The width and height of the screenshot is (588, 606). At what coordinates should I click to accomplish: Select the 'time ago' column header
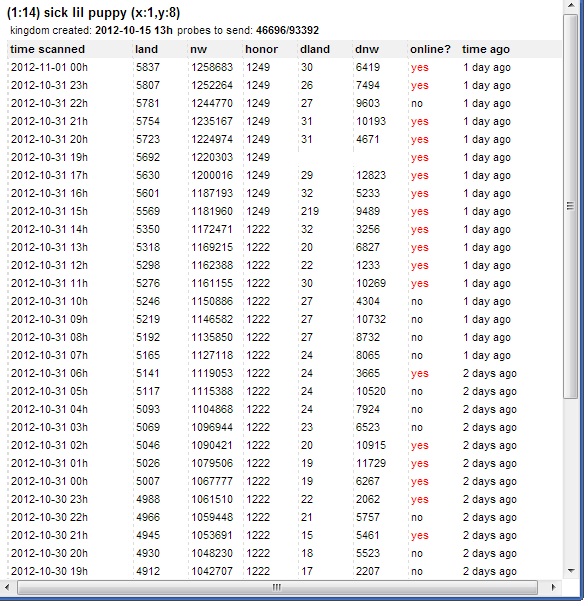coord(486,49)
